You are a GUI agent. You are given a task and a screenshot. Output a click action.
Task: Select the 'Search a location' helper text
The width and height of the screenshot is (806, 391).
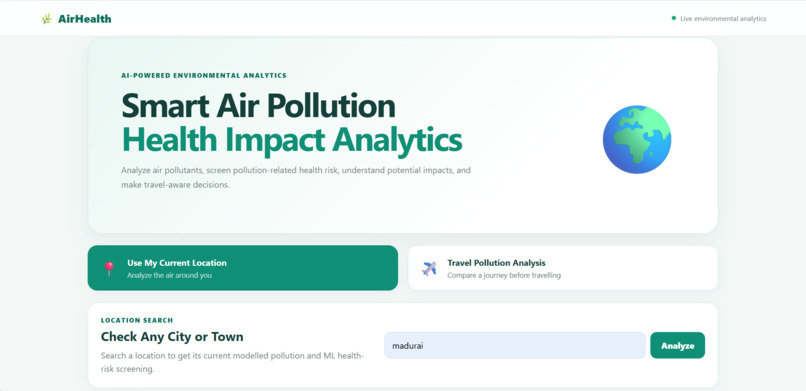(x=232, y=362)
